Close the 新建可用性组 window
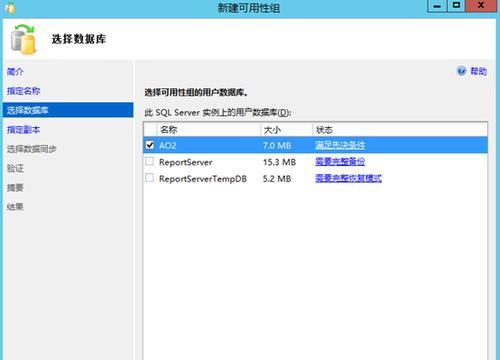 (x=481, y=6)
